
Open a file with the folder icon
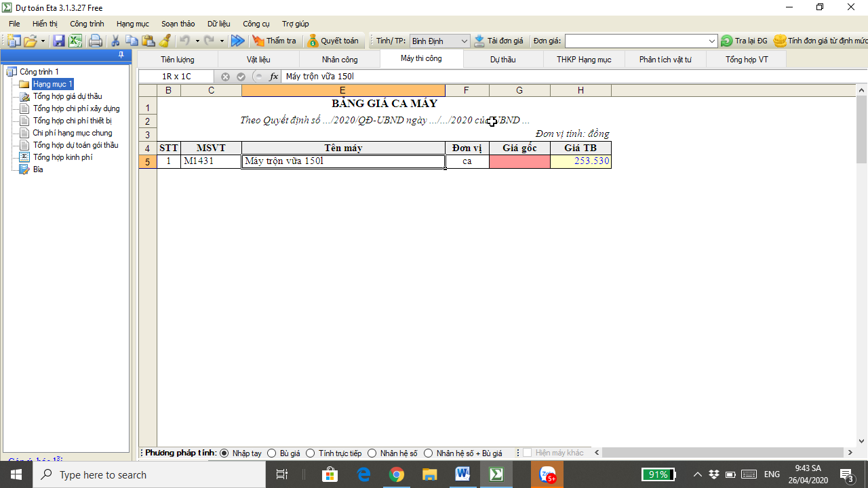(31, 41)
